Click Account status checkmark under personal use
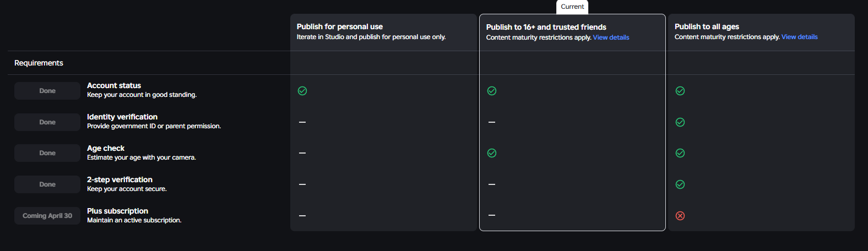868x251 pixels. click(x=302, y=91)
